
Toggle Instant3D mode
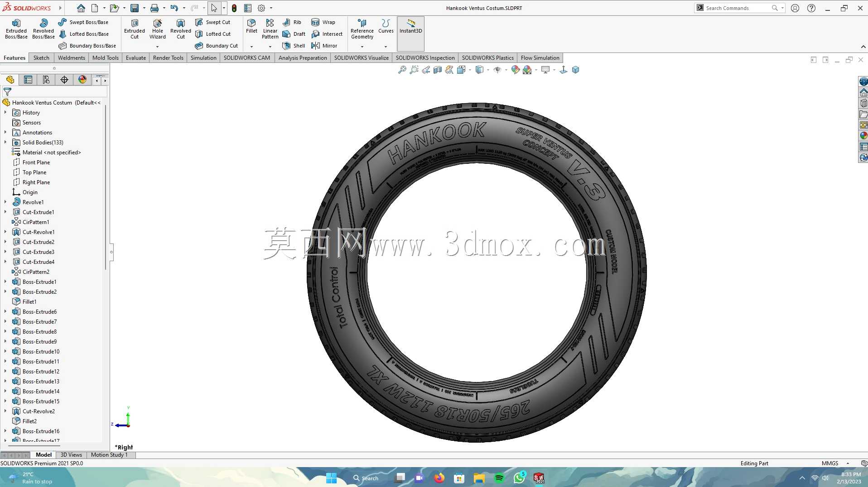coord(411,34)
